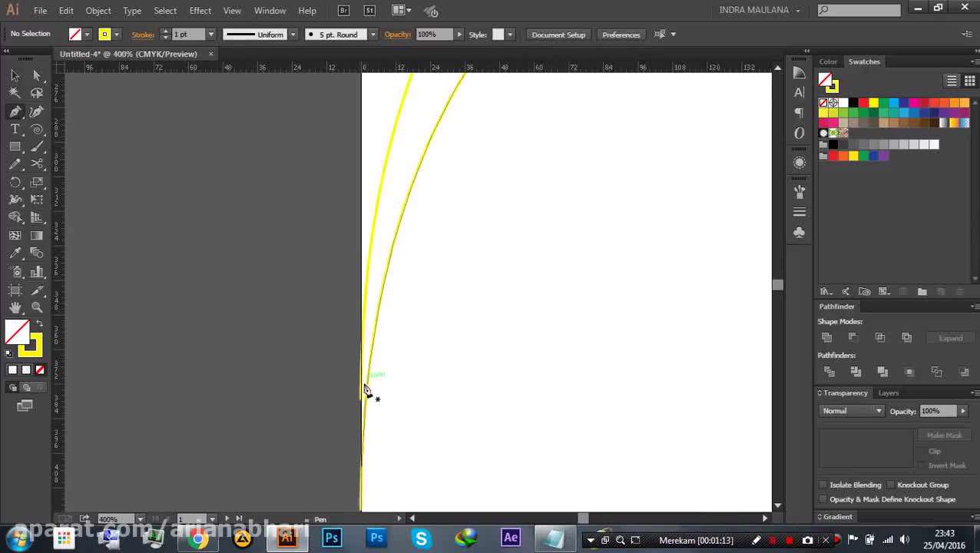The height and width of the screenshot is (553, 980).
Task: Choose the Hand tool
Action: click(x=15, y=308)
